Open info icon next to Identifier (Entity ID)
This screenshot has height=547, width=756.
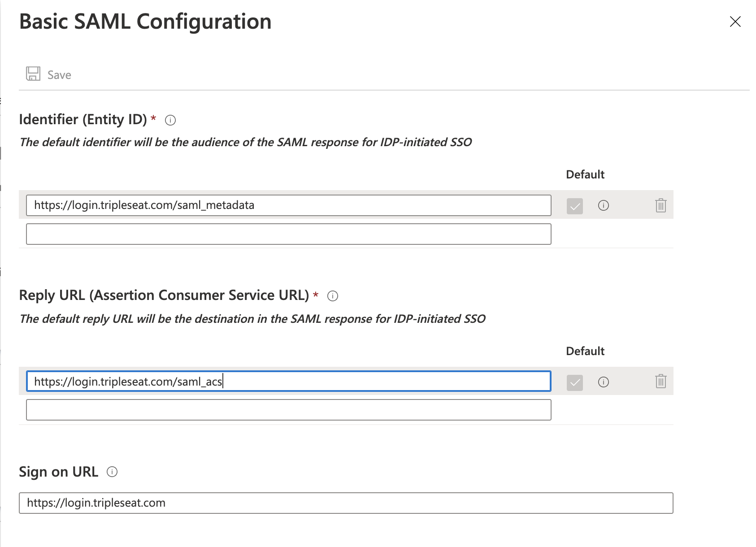coord(170,120)
